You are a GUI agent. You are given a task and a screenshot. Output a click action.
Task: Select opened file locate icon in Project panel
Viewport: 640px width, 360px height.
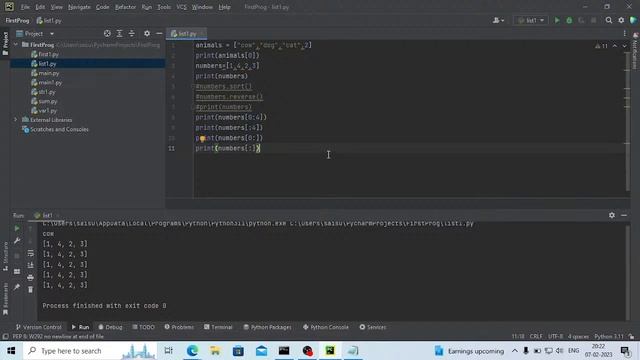[x=107, y=33]
